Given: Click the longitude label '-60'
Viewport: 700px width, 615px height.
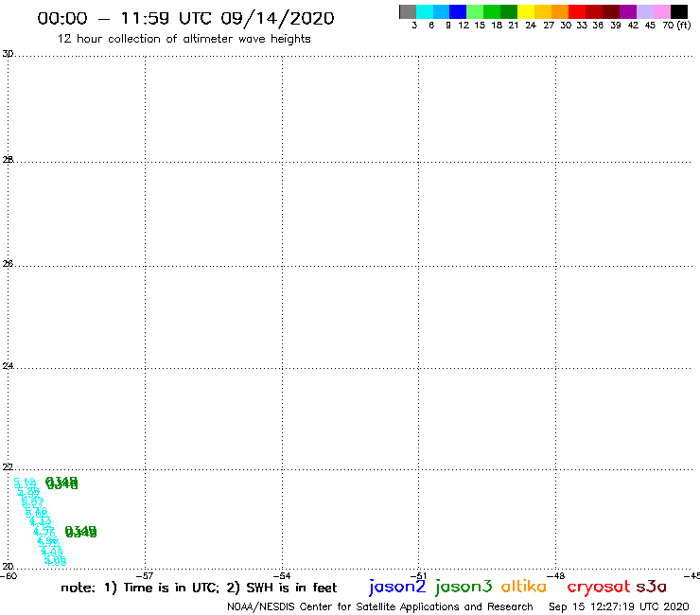Looking at the screenshot, I should click(9, 576).
